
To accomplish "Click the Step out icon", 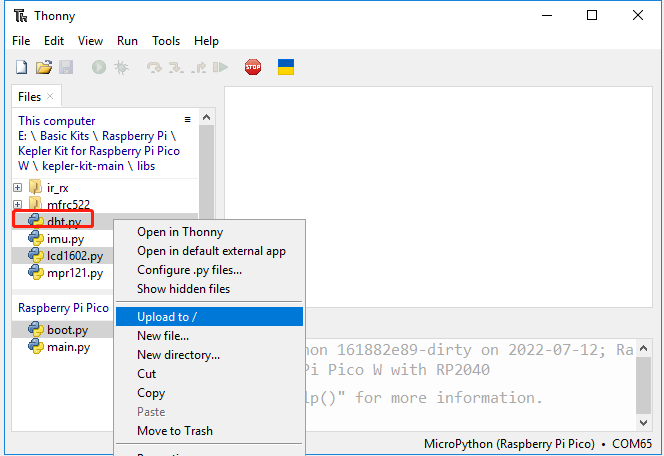I will tap(198, 67).
